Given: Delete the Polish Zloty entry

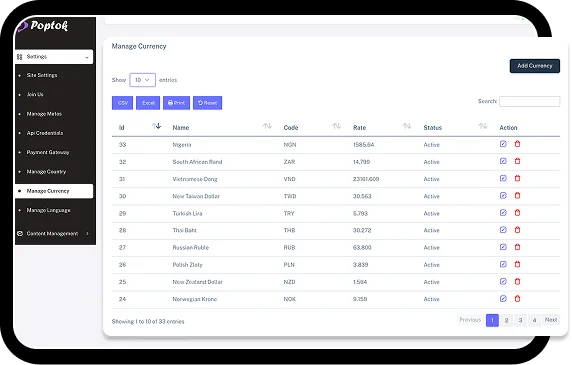Looking at the screenshot, I should click(x=517, y=264).
